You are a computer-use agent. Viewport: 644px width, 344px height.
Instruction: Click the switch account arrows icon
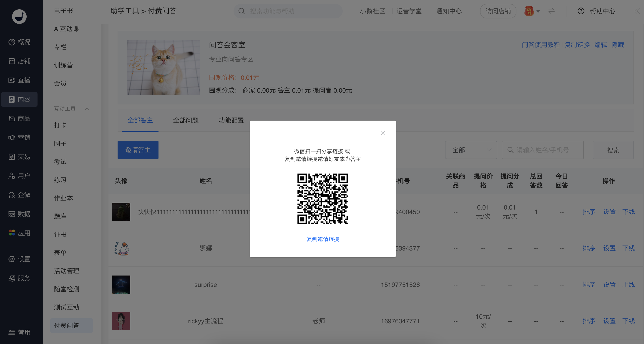551,11
